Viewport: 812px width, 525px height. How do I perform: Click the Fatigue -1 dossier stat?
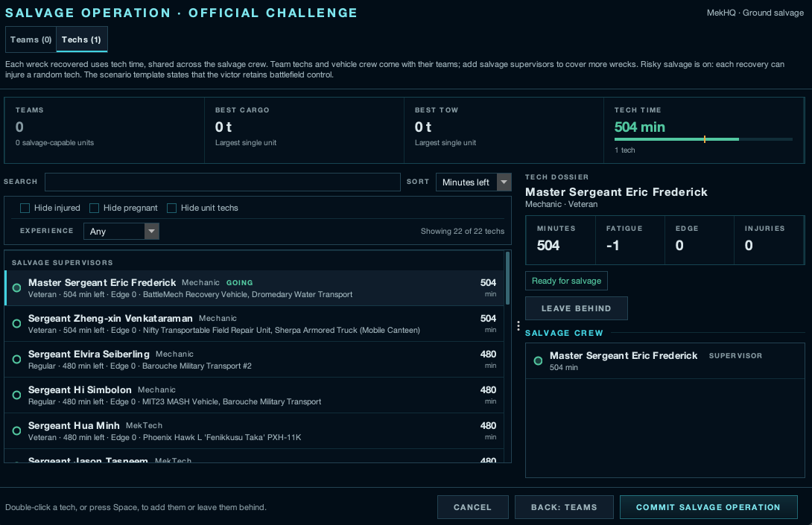[630, 241]
